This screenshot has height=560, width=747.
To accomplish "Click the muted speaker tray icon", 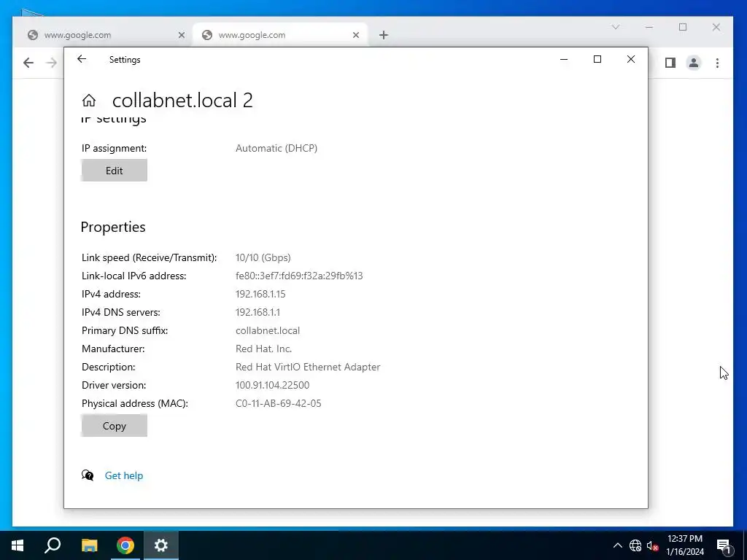I will pyautogui.click(x=652, y=545).
